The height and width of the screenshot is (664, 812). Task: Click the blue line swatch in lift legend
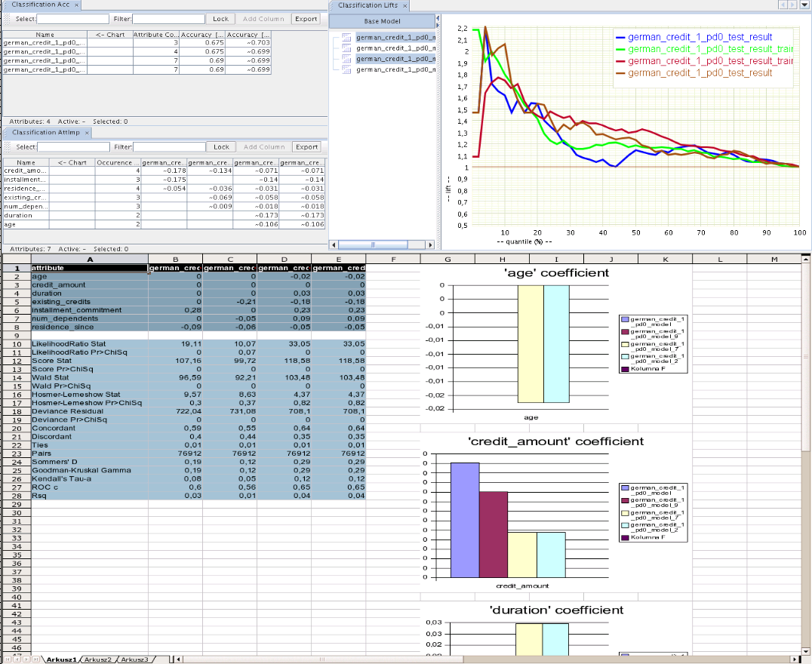[620, 37]
